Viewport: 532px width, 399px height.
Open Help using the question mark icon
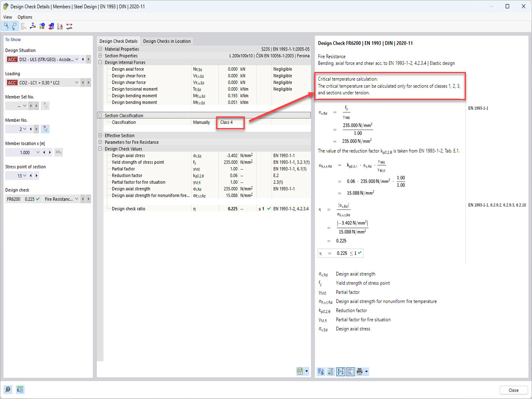point(7,389)
